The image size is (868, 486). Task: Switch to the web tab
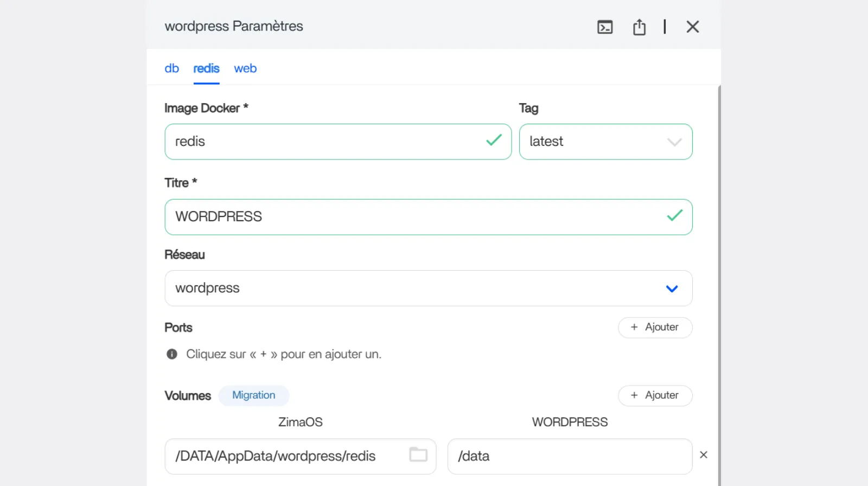click(245, 68)
